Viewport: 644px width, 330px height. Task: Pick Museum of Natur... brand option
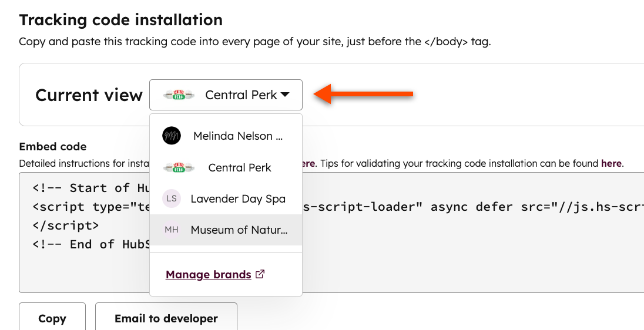click(x=226, y=230)
